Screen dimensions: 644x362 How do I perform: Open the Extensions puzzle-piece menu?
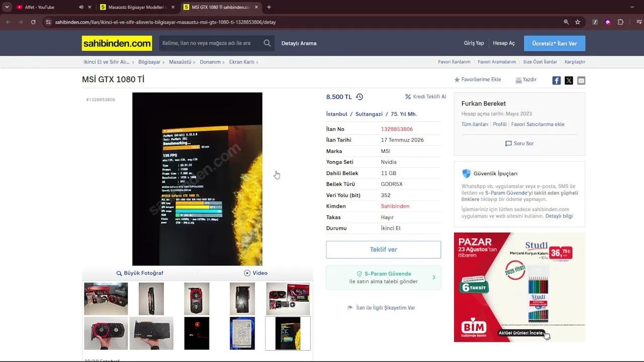(620, 22)
